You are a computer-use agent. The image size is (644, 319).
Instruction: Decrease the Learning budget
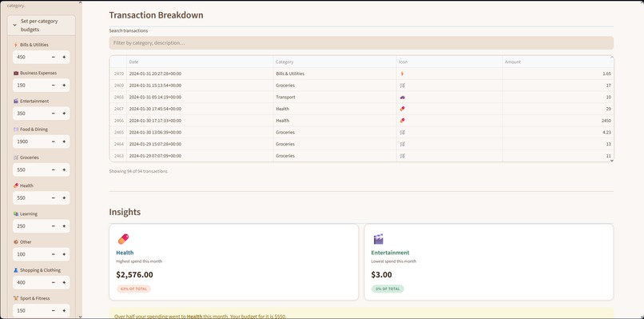pyautogui.click(x=54, y=226)
